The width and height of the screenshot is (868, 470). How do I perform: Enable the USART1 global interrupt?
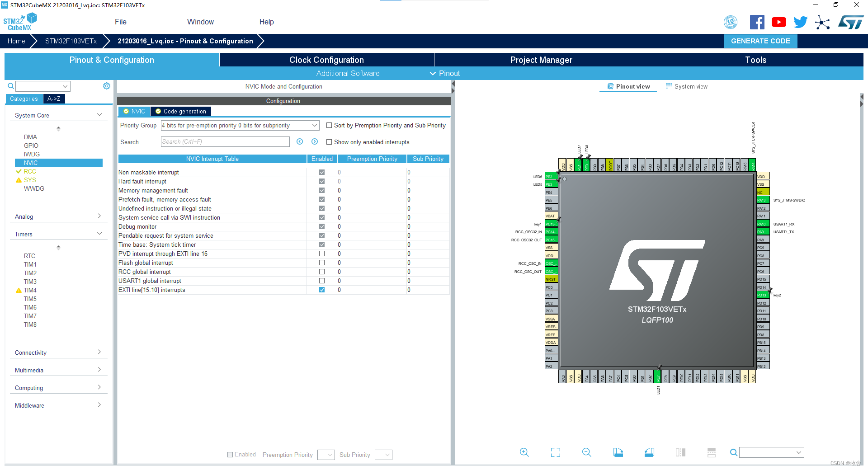(x=321, y=281)
